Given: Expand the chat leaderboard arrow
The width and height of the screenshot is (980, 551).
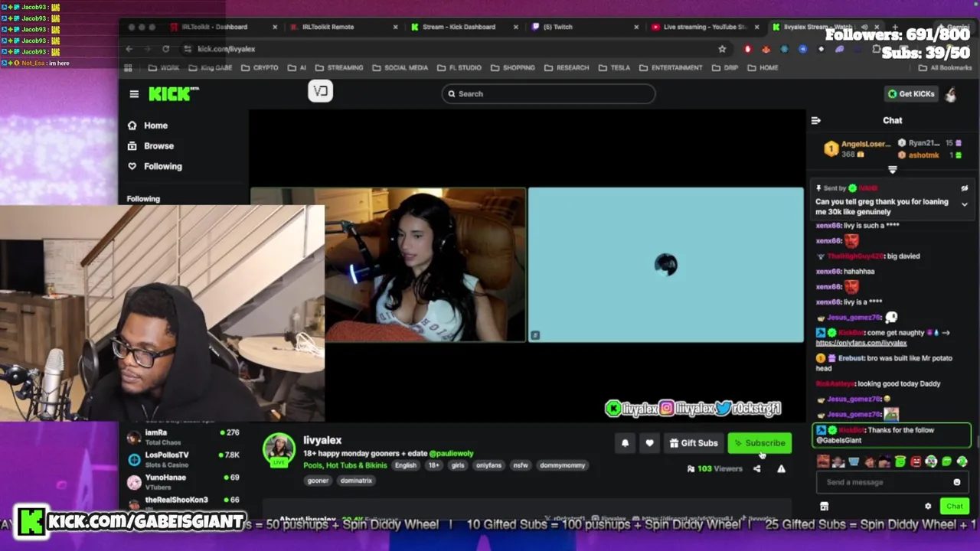Looking at the screenshot, I should (892, 169).
